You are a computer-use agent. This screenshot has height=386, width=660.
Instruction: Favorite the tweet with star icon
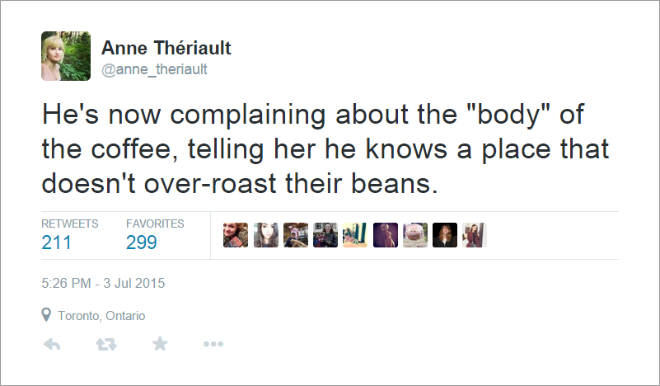[160, 344]
